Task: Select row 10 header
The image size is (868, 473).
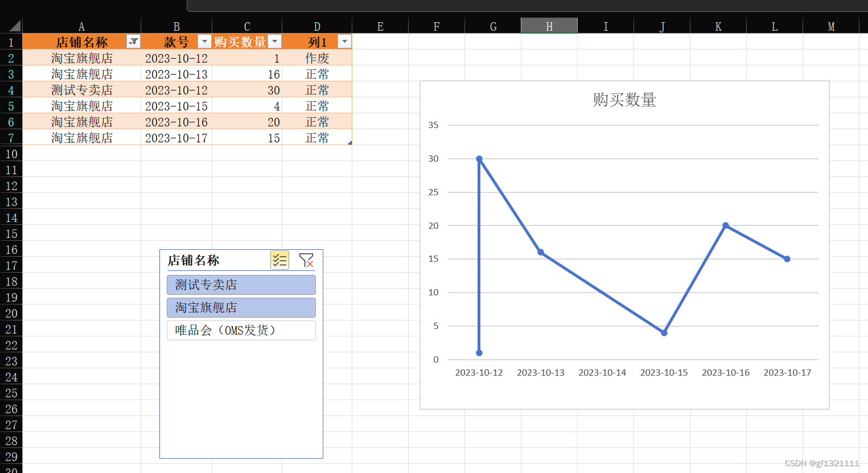Action: (11, 154)
